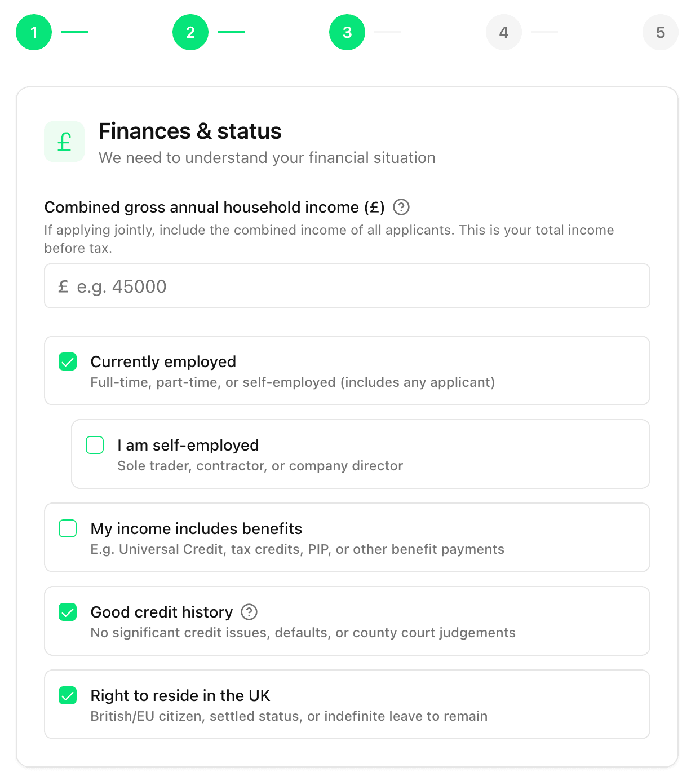
Task: Go to step 1 in progress indicator
Action: pos(34,32)
